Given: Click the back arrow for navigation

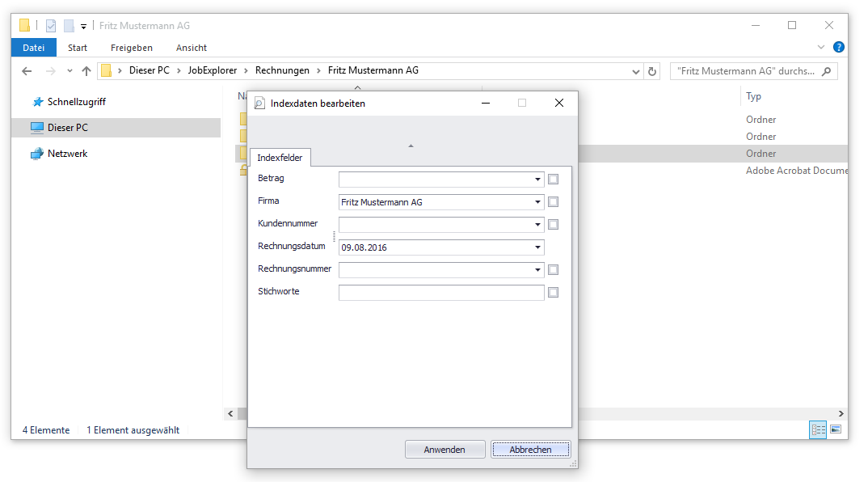Looking at the screenshot, I should pos(26,71).
